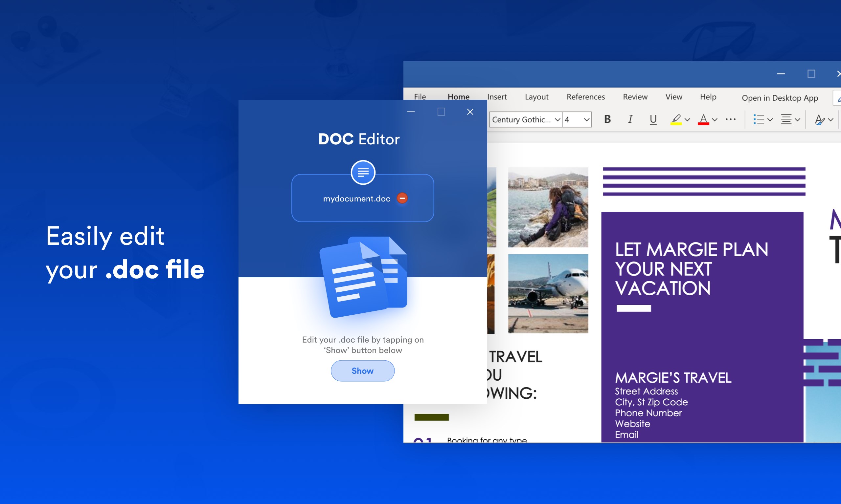This screenshot has height=504, width=841.
Task: Switch to the Layout ribbon tab
Action: tap(536, 97)
